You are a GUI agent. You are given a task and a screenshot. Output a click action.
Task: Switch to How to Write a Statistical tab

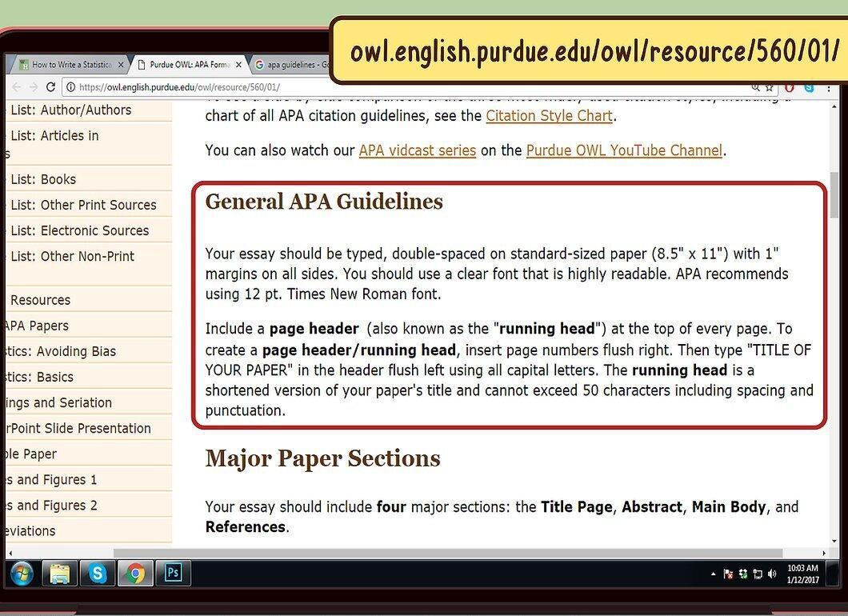[x=70, y=64]
